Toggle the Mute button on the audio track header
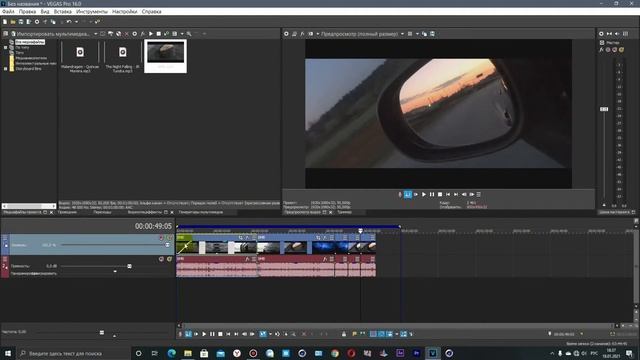Screen dimensions: 640x360 point(161,259)
